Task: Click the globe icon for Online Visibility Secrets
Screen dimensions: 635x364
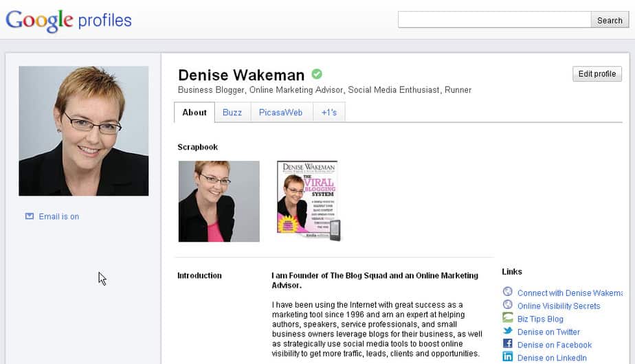Action: pos(507,304)
